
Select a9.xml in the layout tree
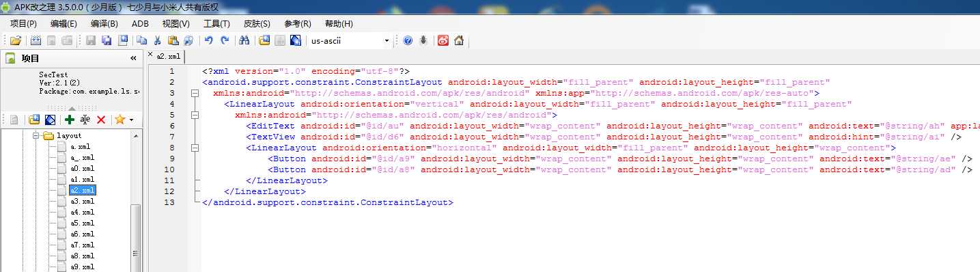tap(82, 267)
